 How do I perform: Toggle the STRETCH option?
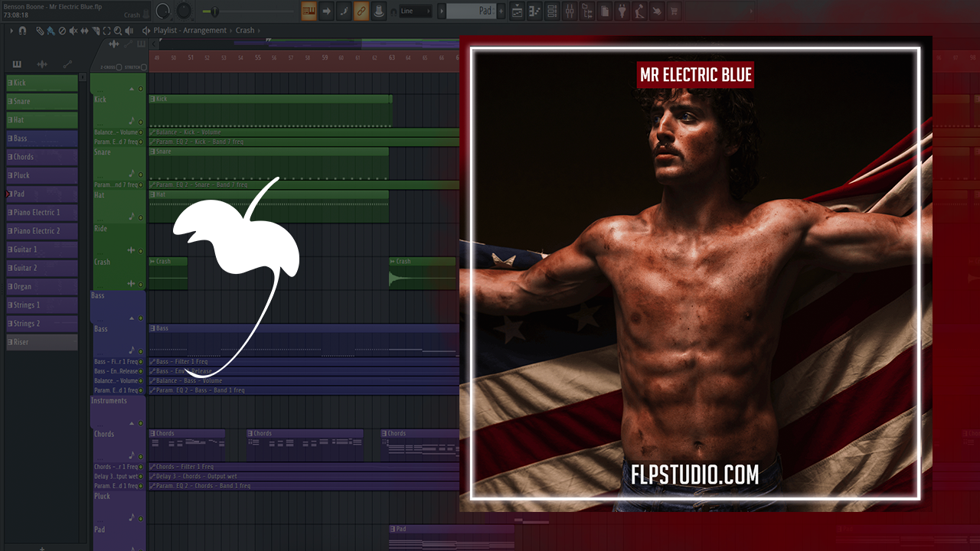pyautogui.click(x=143, y=67)
